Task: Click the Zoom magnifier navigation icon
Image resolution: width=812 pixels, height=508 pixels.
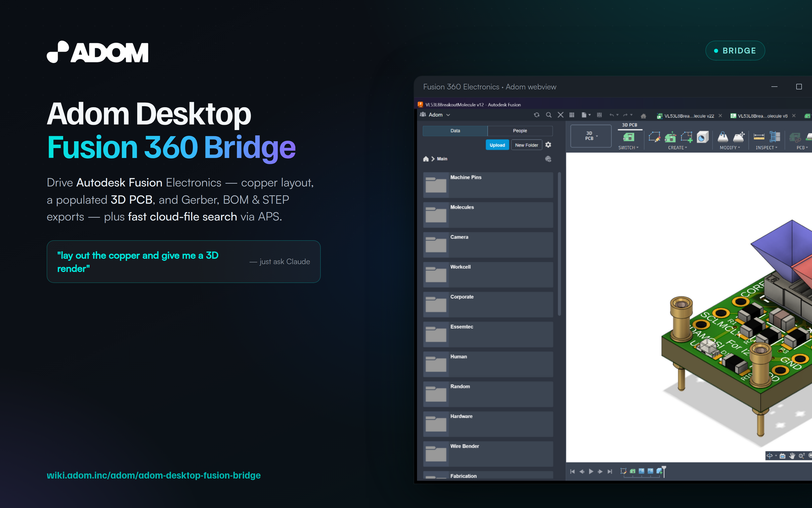Action: (801, 456)
